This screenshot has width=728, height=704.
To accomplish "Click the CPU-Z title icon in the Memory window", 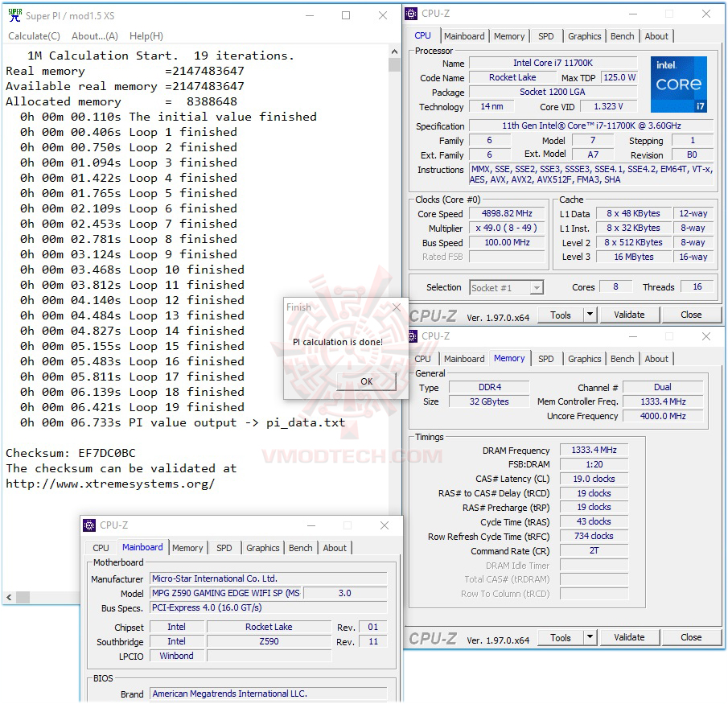I will click(413, 336).
